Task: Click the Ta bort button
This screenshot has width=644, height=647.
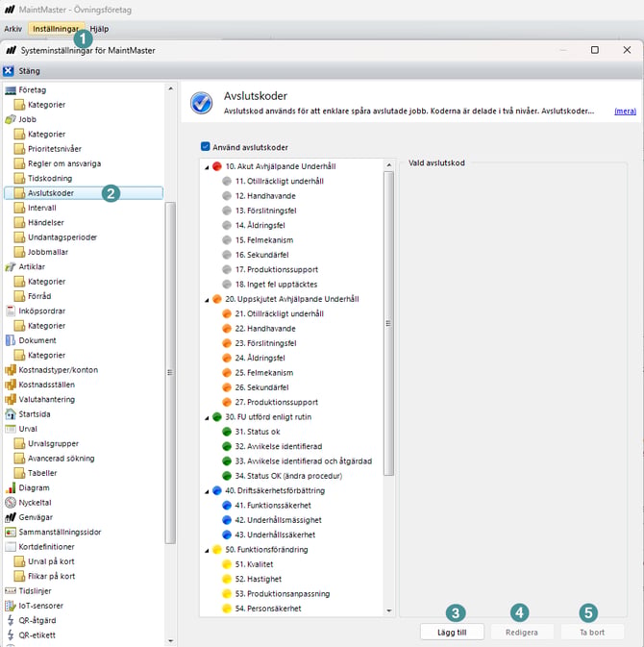Action: (x=592, y=633)
